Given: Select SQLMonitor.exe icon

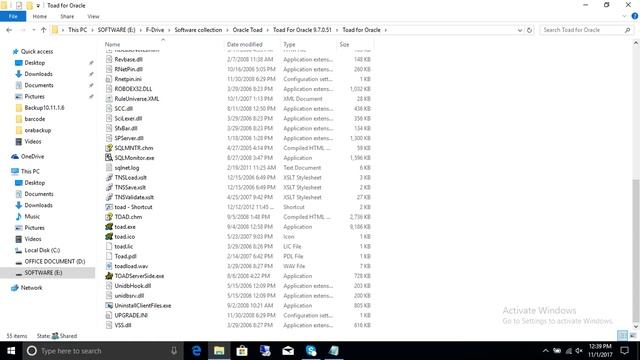Looking at the screenshot, I should (109, 158).
